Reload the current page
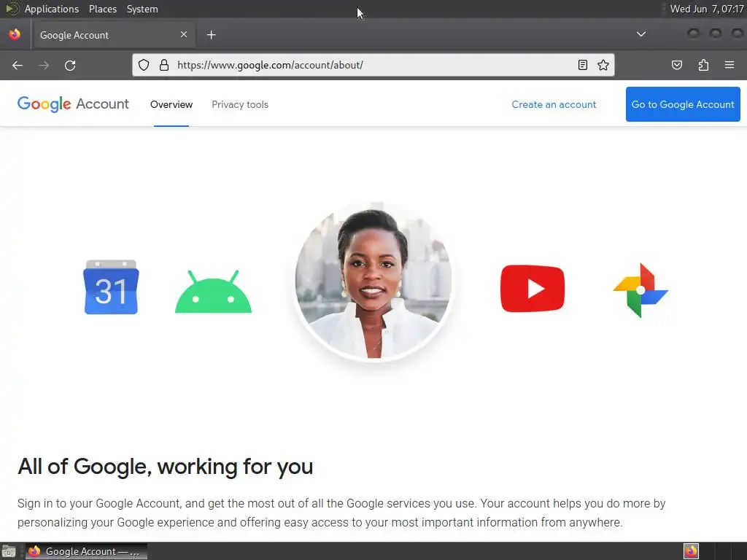The image size is (747, 560). tap(70, 65)
